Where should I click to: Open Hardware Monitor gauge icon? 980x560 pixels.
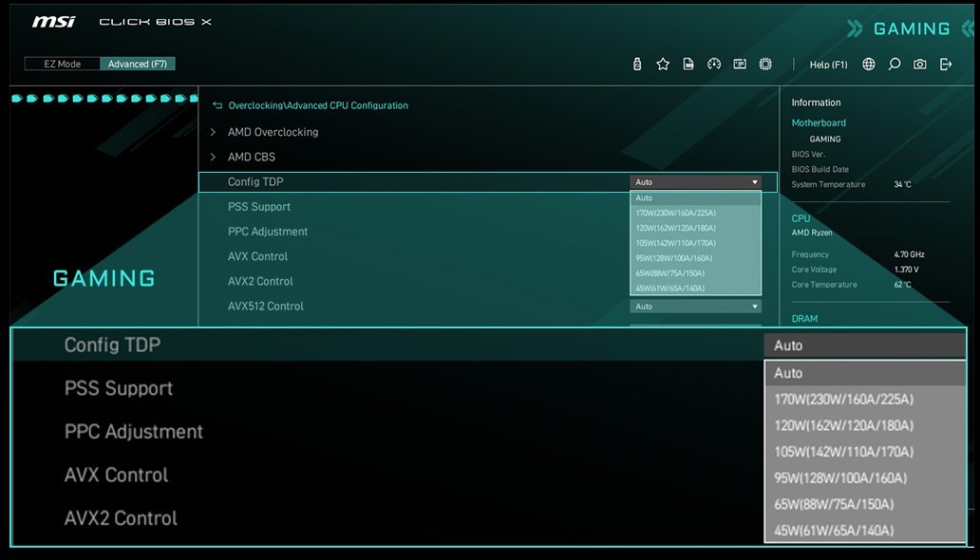click(714, 64)
